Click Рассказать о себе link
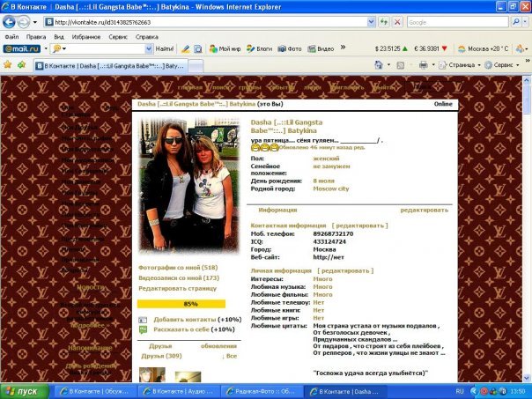532x399 pixels. [181, 329]
